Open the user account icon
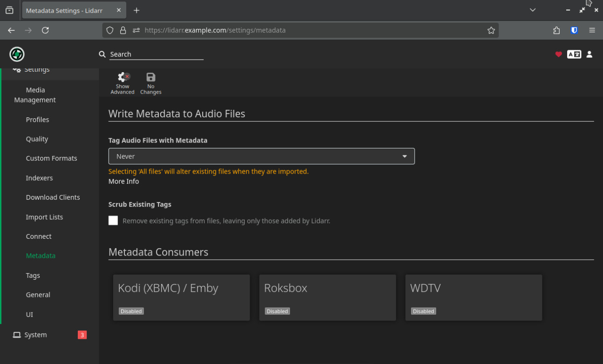 [589, 54]
